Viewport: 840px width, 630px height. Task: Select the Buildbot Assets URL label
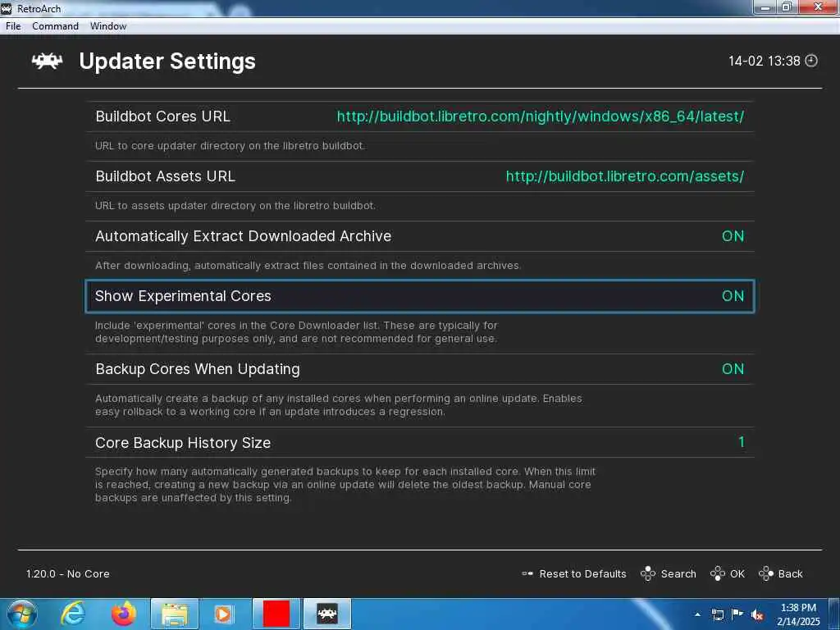(x=166, y=176)
